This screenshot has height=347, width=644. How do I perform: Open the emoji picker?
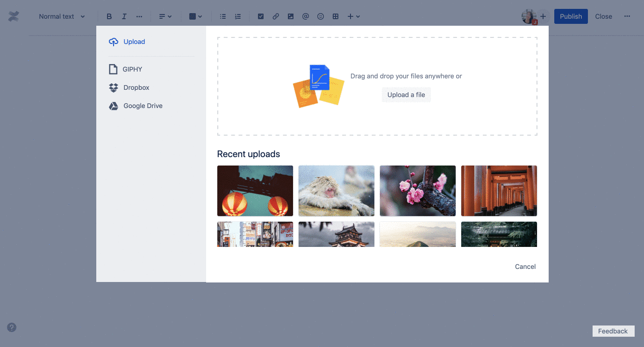[x=321, y=16]
